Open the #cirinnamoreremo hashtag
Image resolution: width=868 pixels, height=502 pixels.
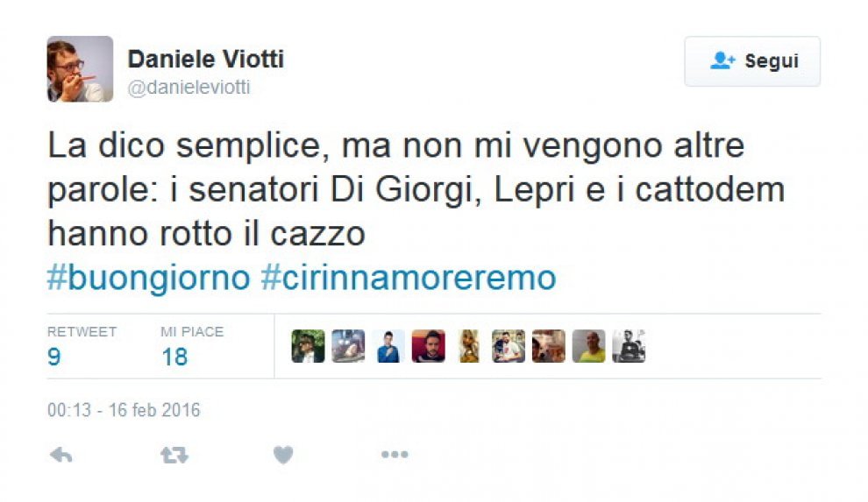pos(409,278)
